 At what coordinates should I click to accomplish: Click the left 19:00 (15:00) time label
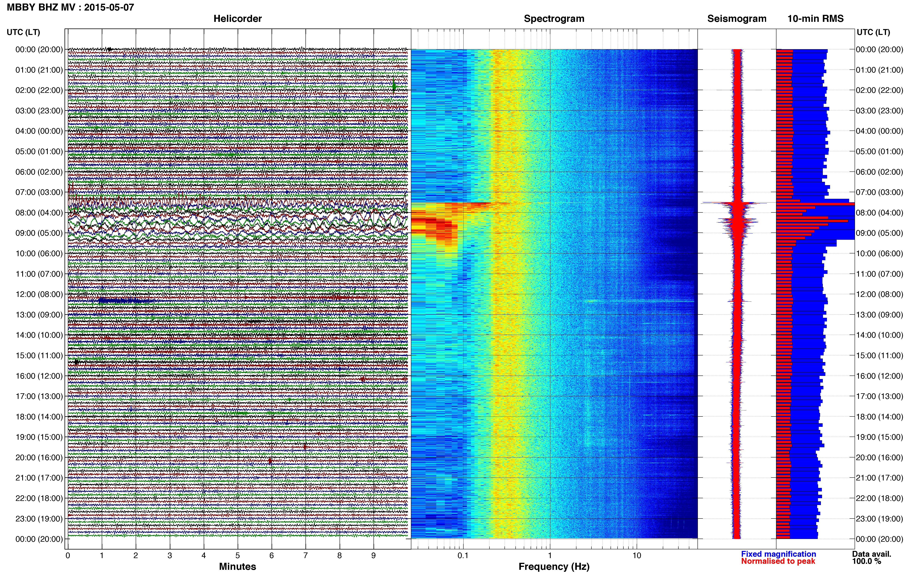tap(39, 437)
